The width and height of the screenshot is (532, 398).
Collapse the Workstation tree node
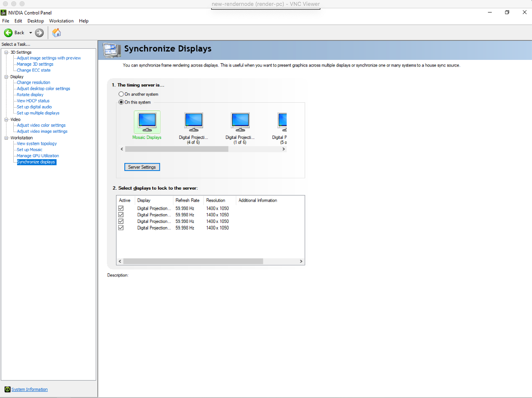pyautogui.click(x=6, y=138)
